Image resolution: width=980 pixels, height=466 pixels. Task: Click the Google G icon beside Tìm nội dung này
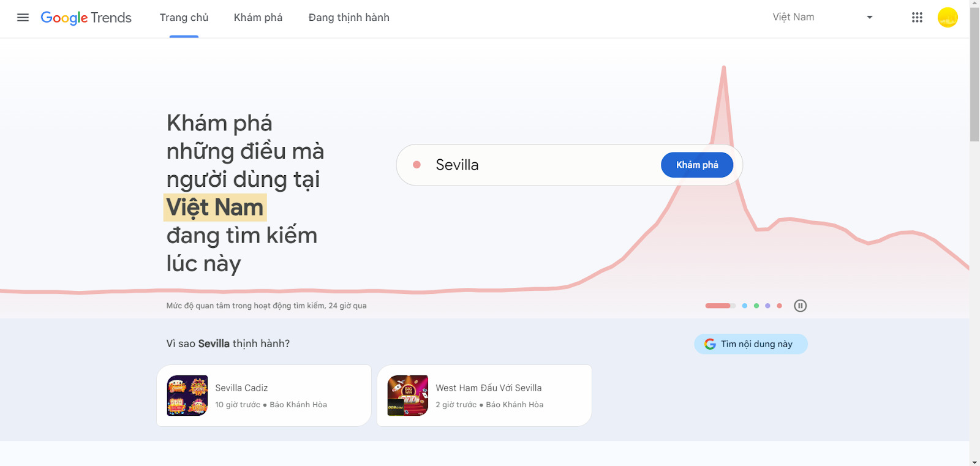pyautogui.click(x=710, y=344)
